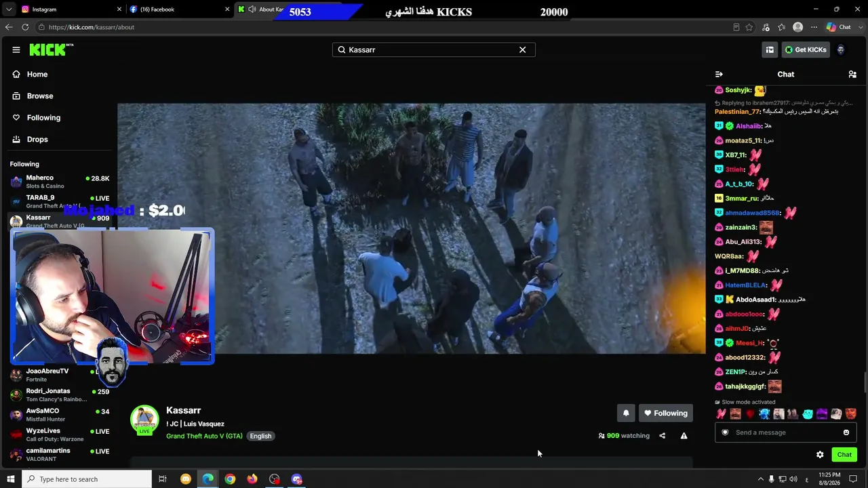This screenshot has height=488, width=868.
Task: Open Drops in the sidebar
Action: point(37,139)
